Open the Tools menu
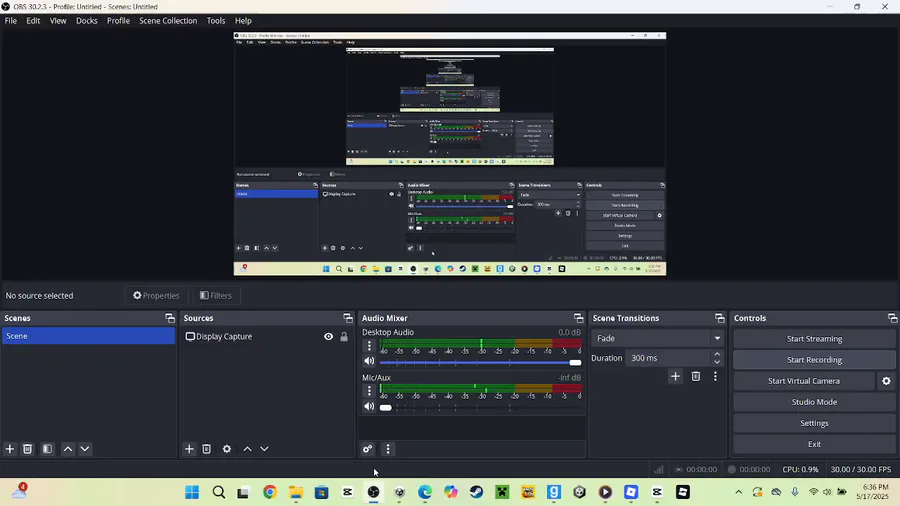The image size is (900, 506). 216,21
